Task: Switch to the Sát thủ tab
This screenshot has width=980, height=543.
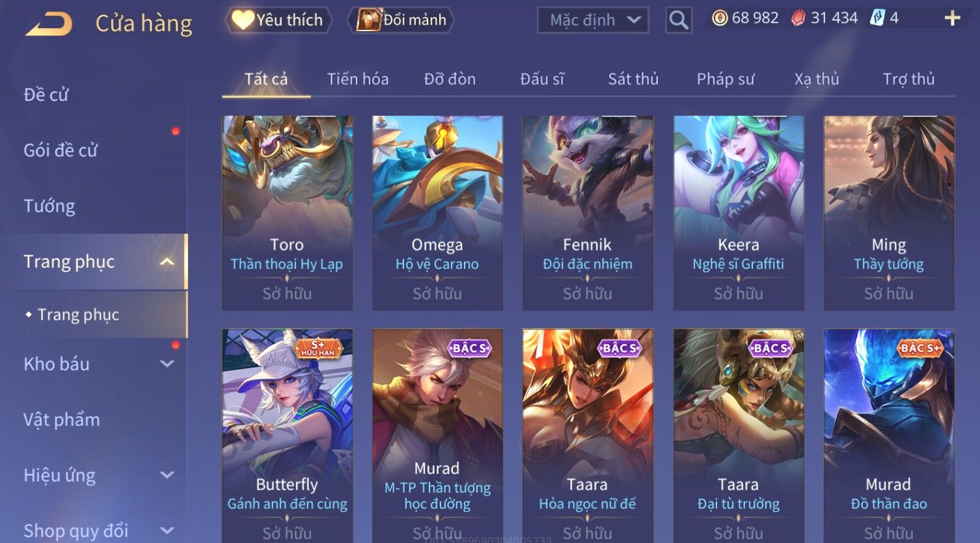Action: [x=633, y=79]
